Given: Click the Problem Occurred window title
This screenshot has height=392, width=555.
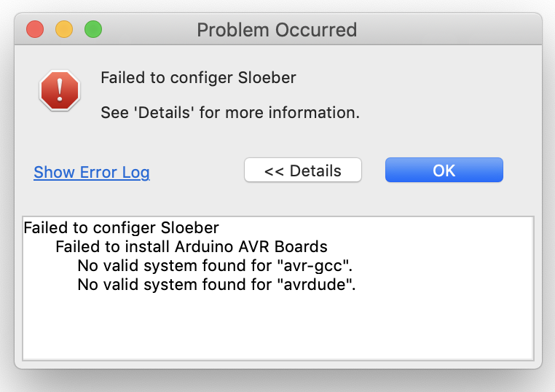Looking at the screenshot, I should pyautogui.click(x=277, y=30).
